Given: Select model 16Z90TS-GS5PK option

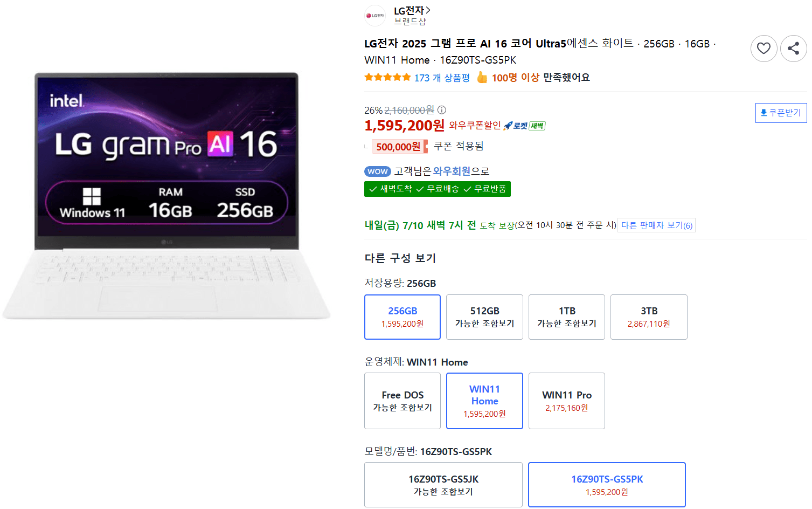Looking at the screenshot, I should [607, 485].
